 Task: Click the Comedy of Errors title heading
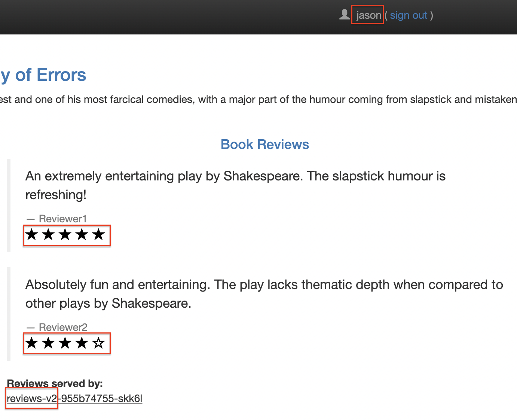click(x=43, y=75)
